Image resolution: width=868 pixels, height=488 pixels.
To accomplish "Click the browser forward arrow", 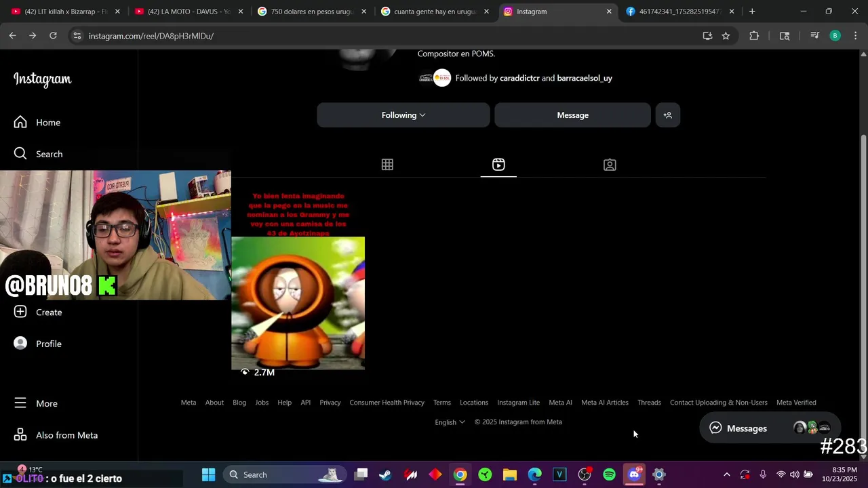I will tap(33, 36).
